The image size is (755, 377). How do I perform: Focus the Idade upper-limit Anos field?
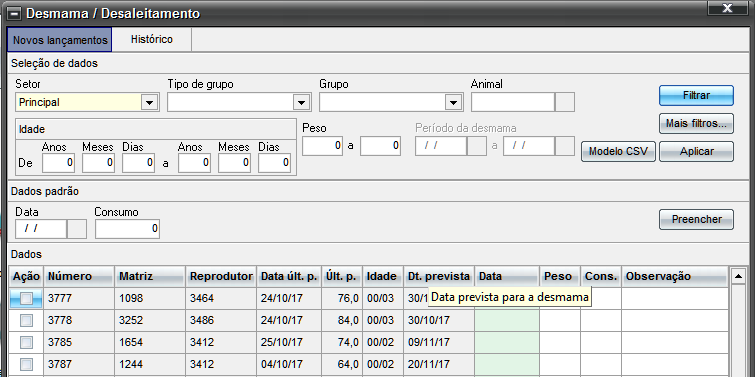(x=195, y=163)
